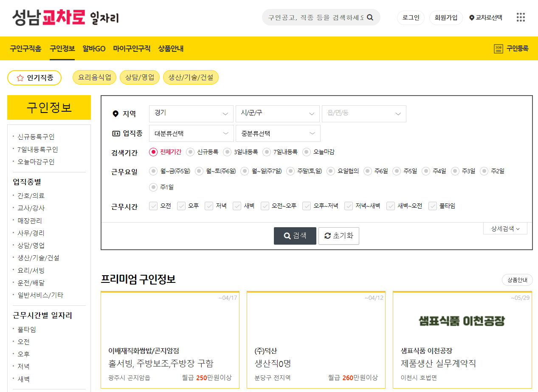
Task: Switch to the 알바GO menu tab
Action: tap(93, 49)
